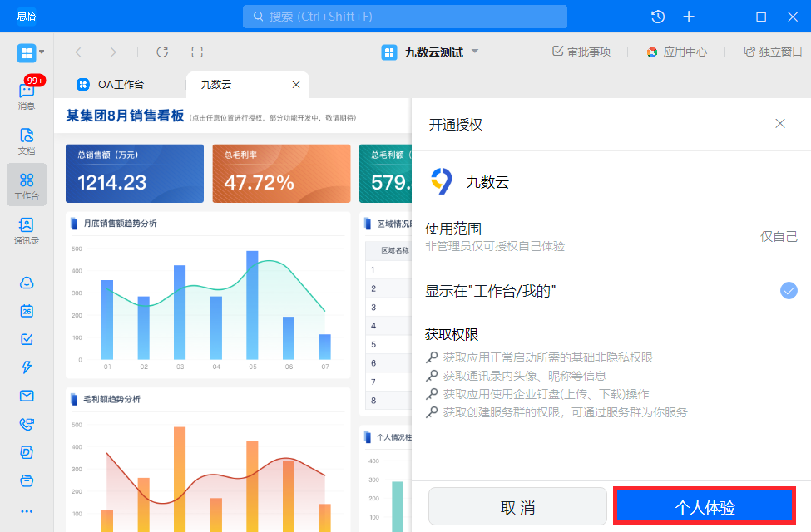811x532 pixels.
Task: Expand the 九数云测试 organization dropdown
Action: pyautogui.click(x=475, y=52)
